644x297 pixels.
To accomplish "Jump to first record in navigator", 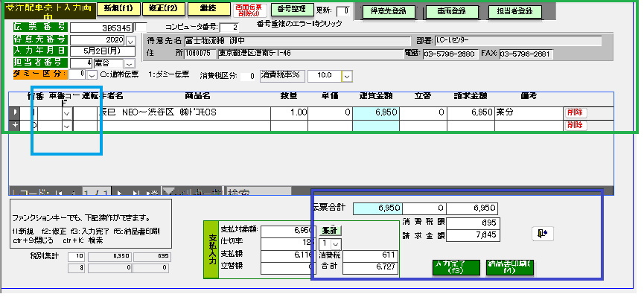I will 59,192.
